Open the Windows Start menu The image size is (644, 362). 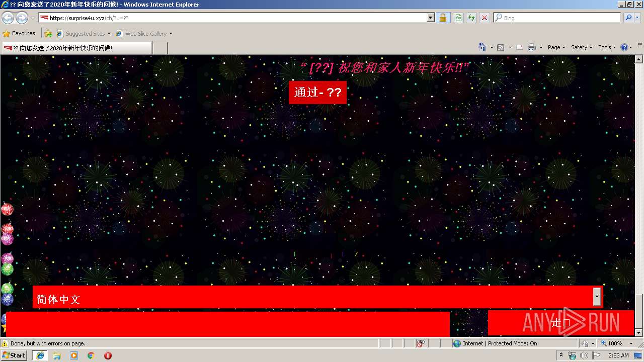[14, 355]
